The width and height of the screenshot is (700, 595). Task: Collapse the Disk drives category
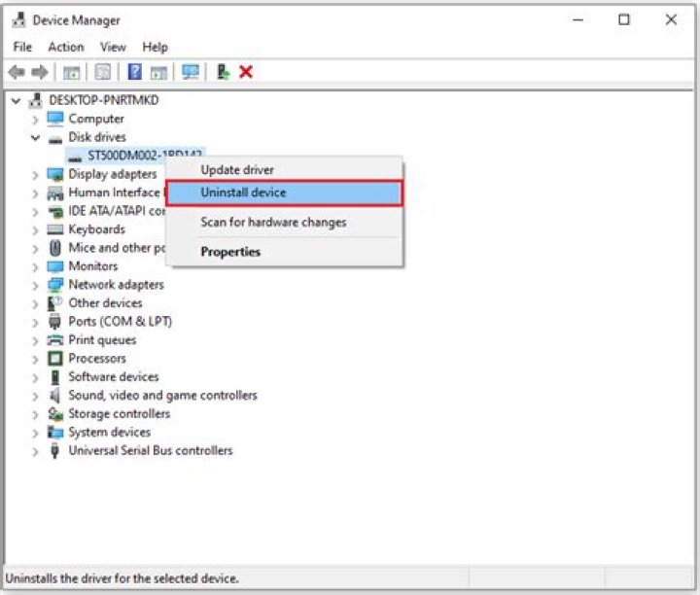35,137
